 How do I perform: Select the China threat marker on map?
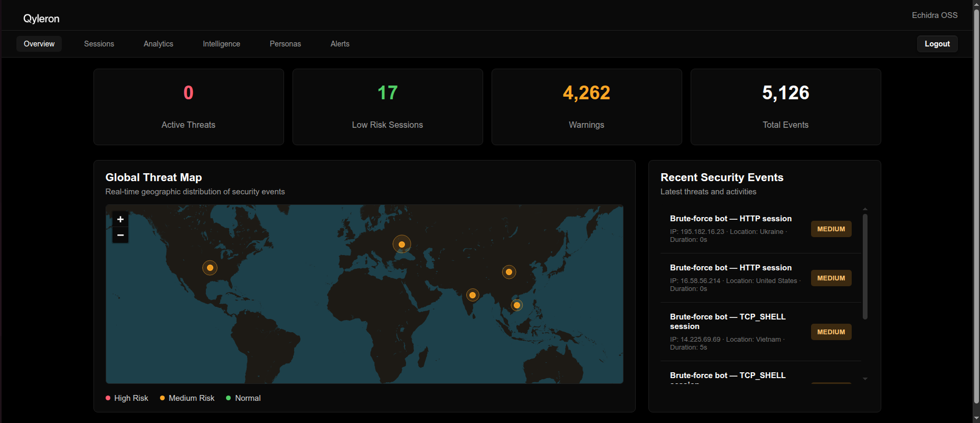[509, 272]
